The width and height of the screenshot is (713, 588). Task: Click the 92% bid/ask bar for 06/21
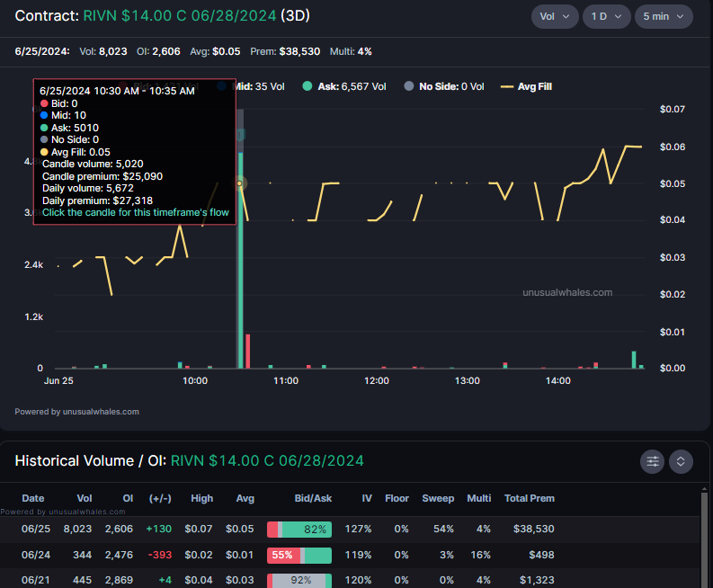pos(299,581)
